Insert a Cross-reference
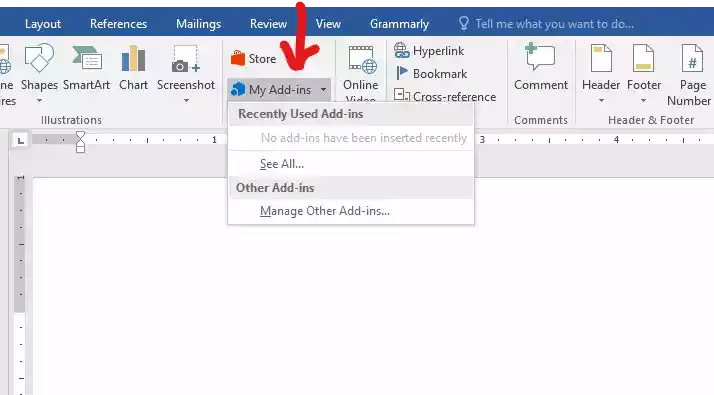This screenshot has width=714, height=395. tap(445, 96)
